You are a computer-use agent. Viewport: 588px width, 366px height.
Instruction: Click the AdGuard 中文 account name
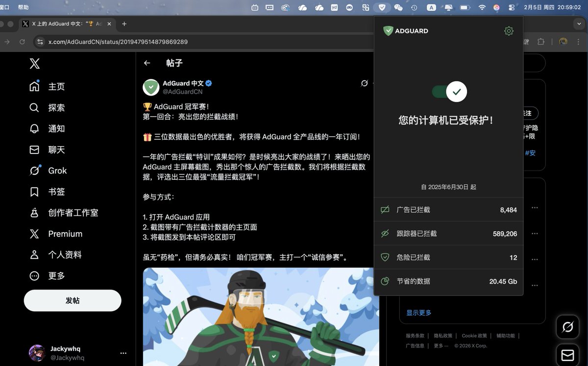pyautogui.click(x=183, y=83)
